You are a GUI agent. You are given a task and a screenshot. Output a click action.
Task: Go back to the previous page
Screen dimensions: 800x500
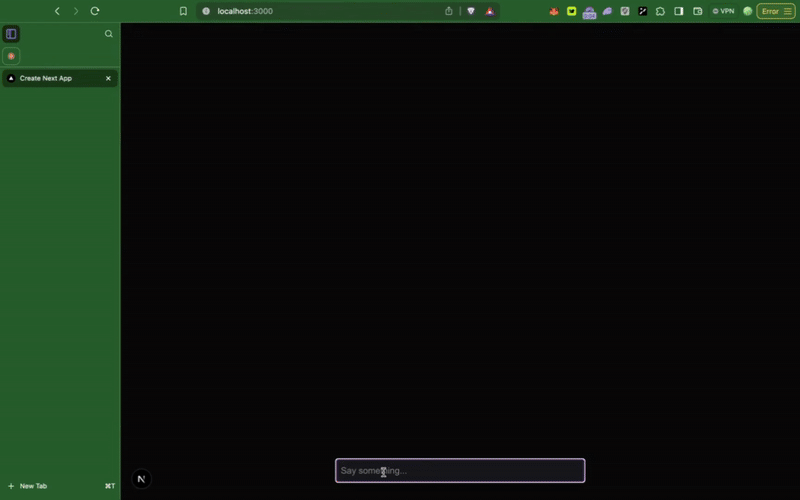click(57, 11)
